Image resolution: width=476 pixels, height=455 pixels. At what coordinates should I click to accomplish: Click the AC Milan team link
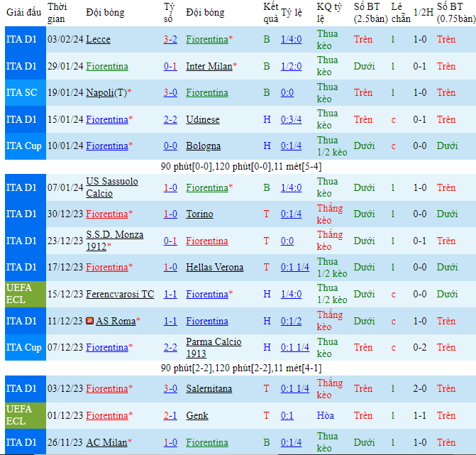[x=108, y=442]
